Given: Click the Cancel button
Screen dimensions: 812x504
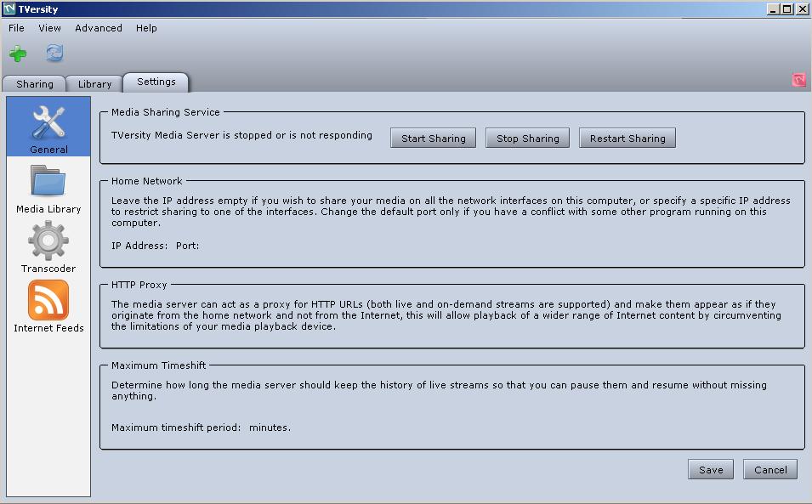Looking at the screenshot, I should coord(770,469).
